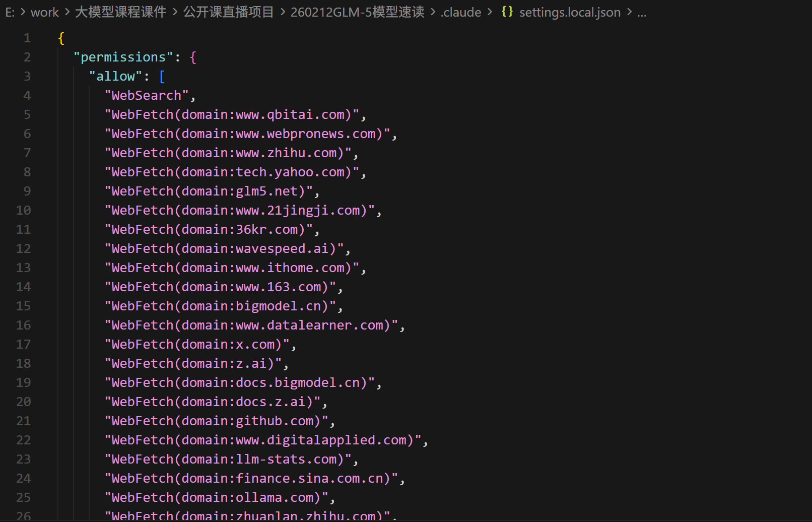Viewport: 812px width, 522px height.
Task: Click the breadcrumb chevron right after '公开课直播项目'
Action: coord(282,12)
